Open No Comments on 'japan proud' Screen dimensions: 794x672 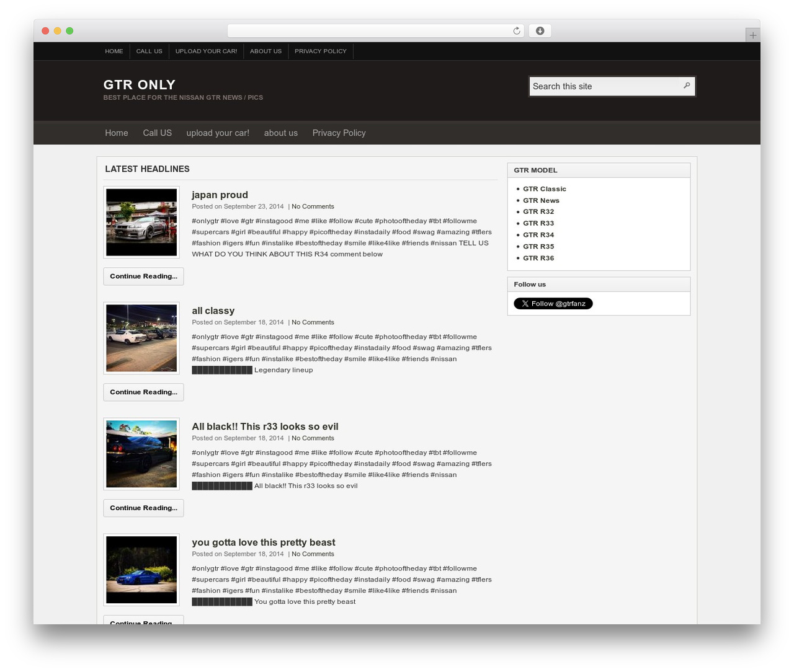pos(313,206)
